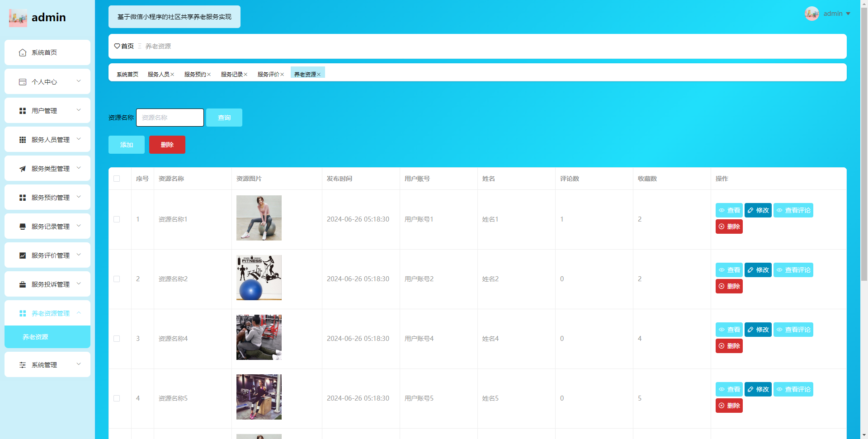This screenshot has height=439, width=868.
Task: Check the row for 资源名称4
Action: tap(117, 339)
